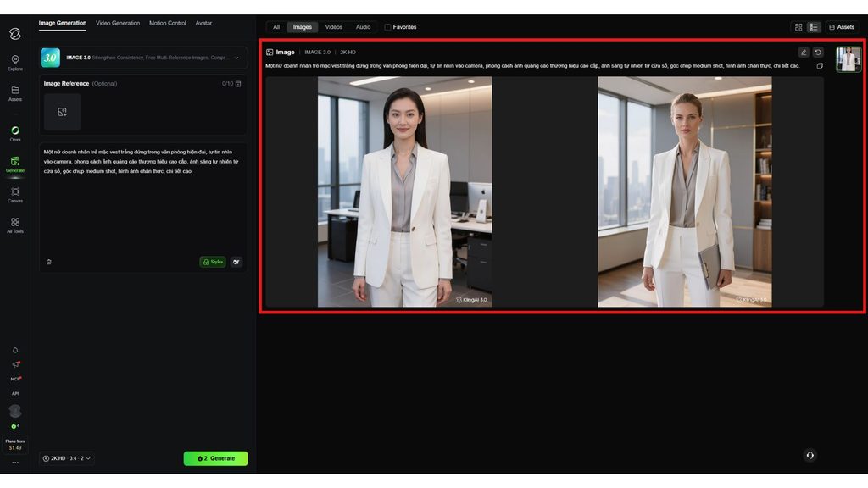Open the announcements megaphone icon
Screen dimensions: 868x488
(x=15, y=364)
